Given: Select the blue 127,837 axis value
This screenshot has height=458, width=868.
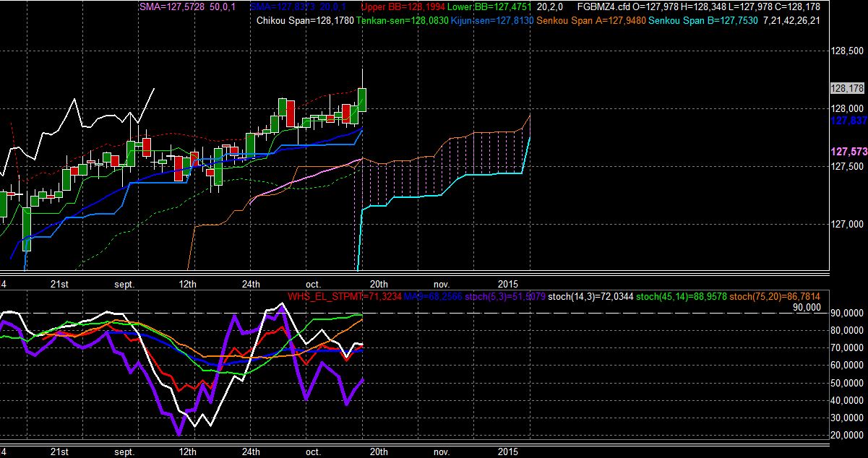Looking at the screenshot, I should [x=849, y=121].
